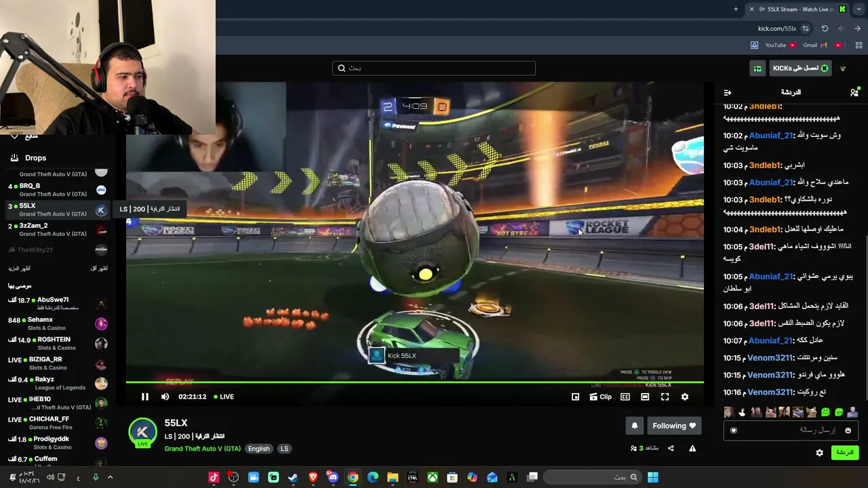868x488 pixels.
Task: Click the Kick search field
Action: (x=434, y=68)
